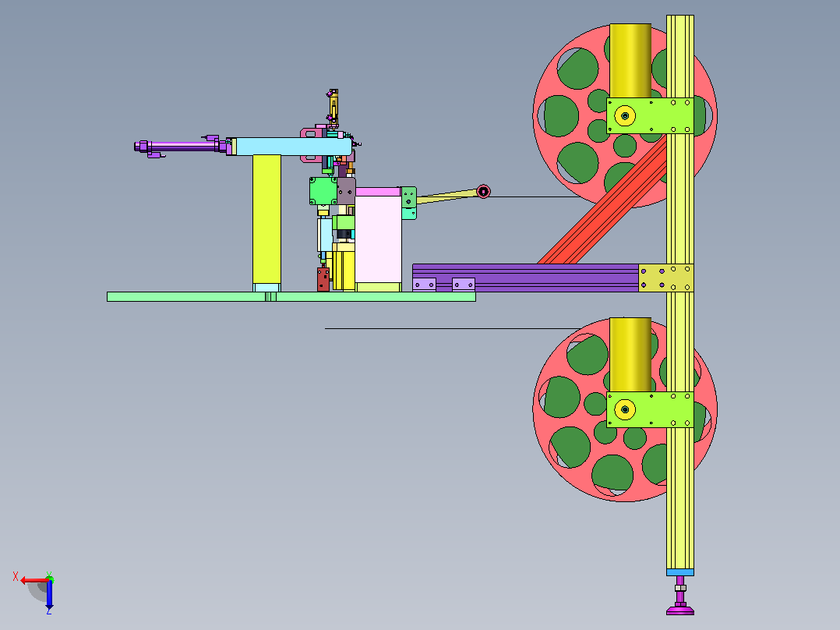Click the blue Z axis arrow of the triad
840x630 pixels.
49,594
